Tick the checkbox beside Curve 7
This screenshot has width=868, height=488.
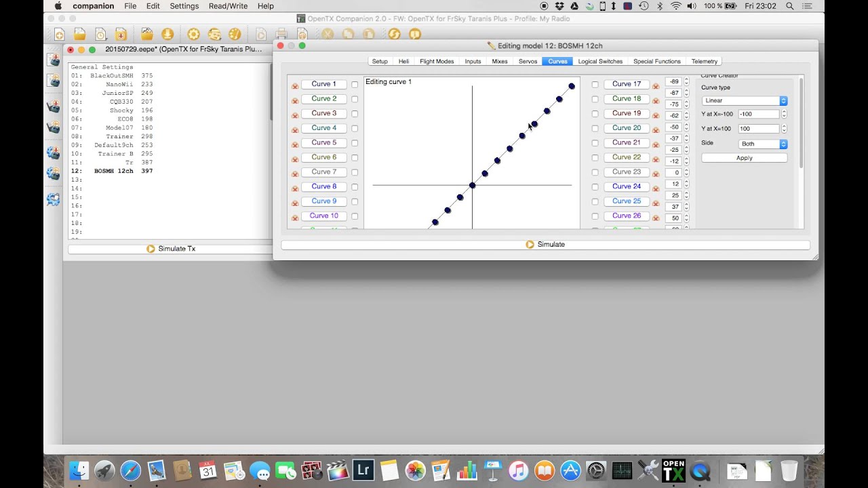355,172
